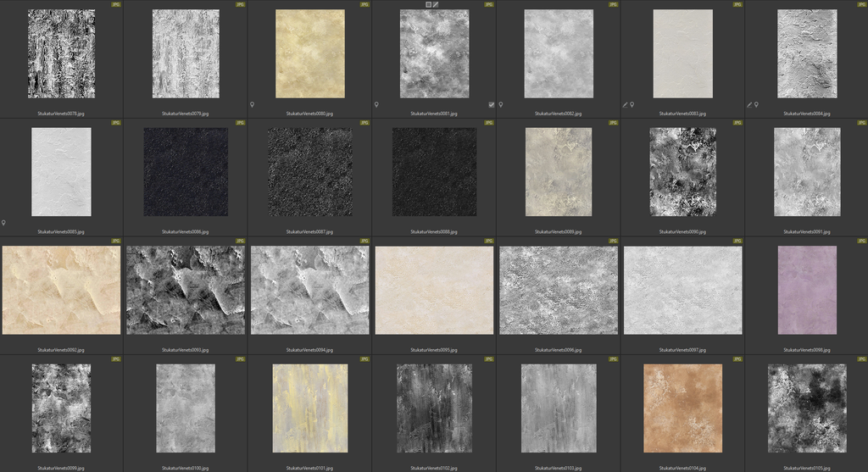Click the location pin on StukaturVenets0085.jpg
The width and height of the screenshot is (868, 472).
(3, 223)
